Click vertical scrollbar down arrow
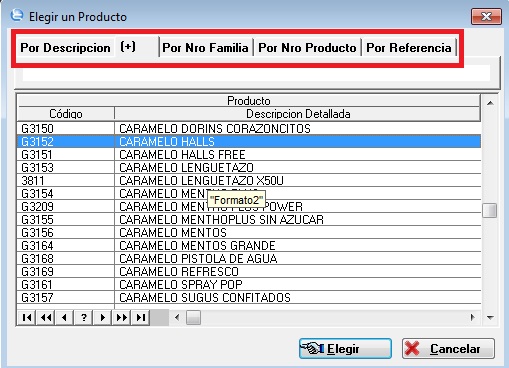 (x=490, y=317)
